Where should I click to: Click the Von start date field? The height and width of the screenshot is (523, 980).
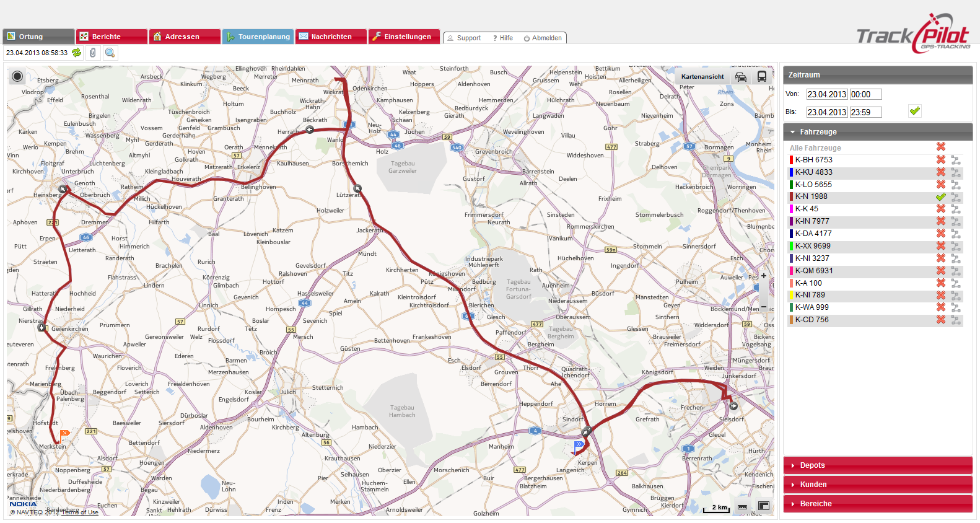coord(827,94)
